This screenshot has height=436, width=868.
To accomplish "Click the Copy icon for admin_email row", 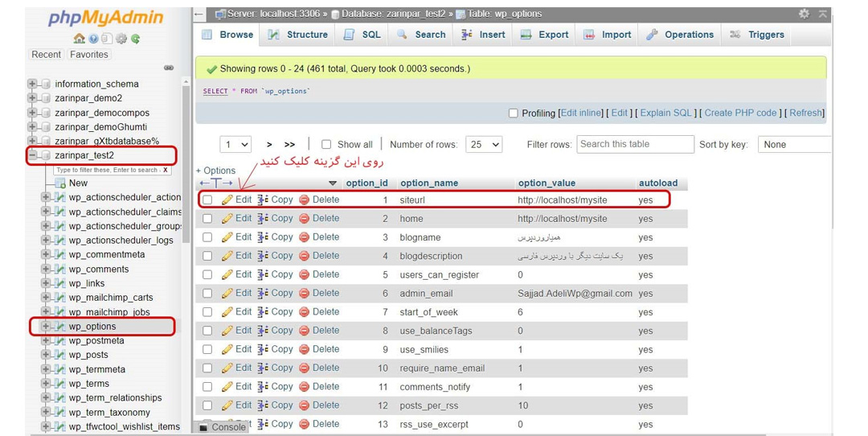I will click(263, 293).
